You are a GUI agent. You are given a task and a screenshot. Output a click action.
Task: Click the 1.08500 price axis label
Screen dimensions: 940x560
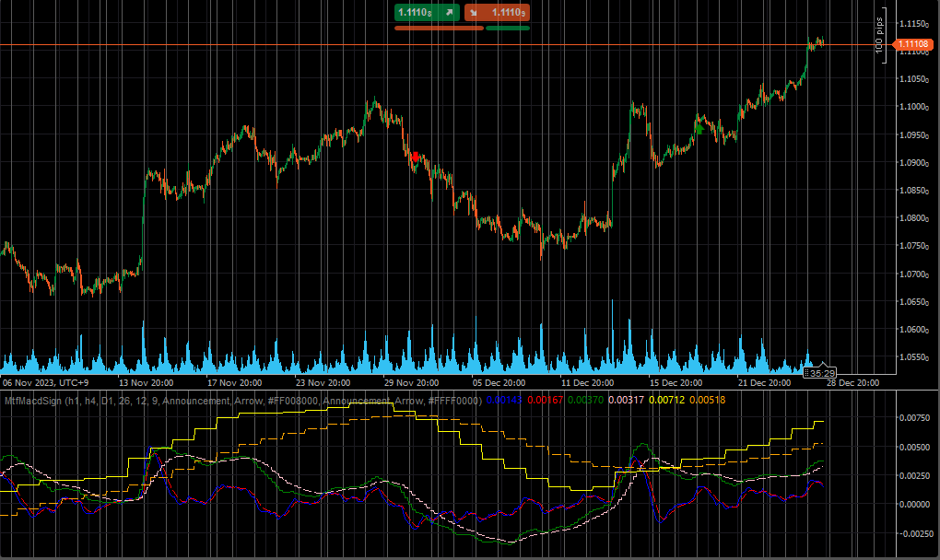point(914,191)
